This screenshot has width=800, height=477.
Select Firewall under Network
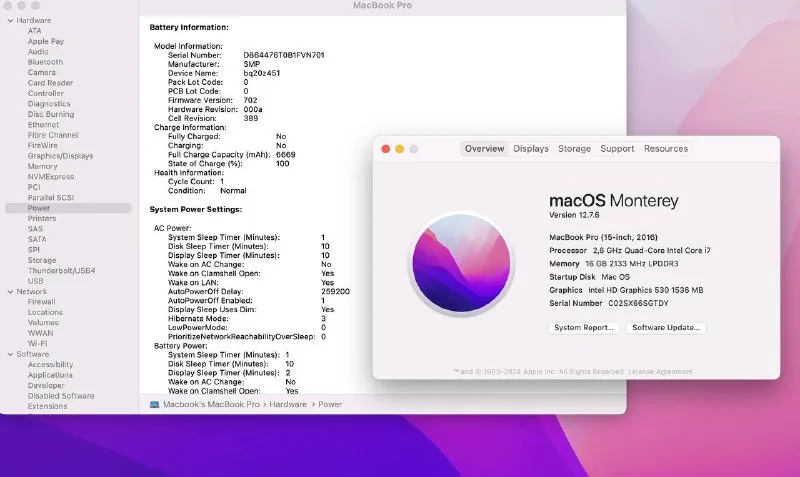pos(41,302)
